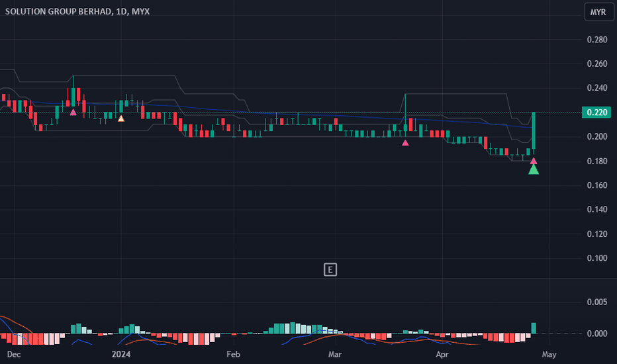Click the large green up-triangle signal
The height and width of the screenshot is (364, 617).
tap(534, 169)
